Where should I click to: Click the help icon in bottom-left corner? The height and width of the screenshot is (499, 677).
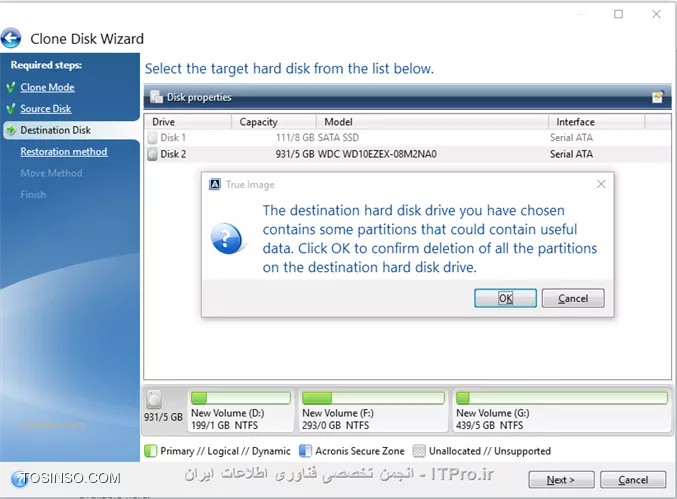click(x=18, y=479)
